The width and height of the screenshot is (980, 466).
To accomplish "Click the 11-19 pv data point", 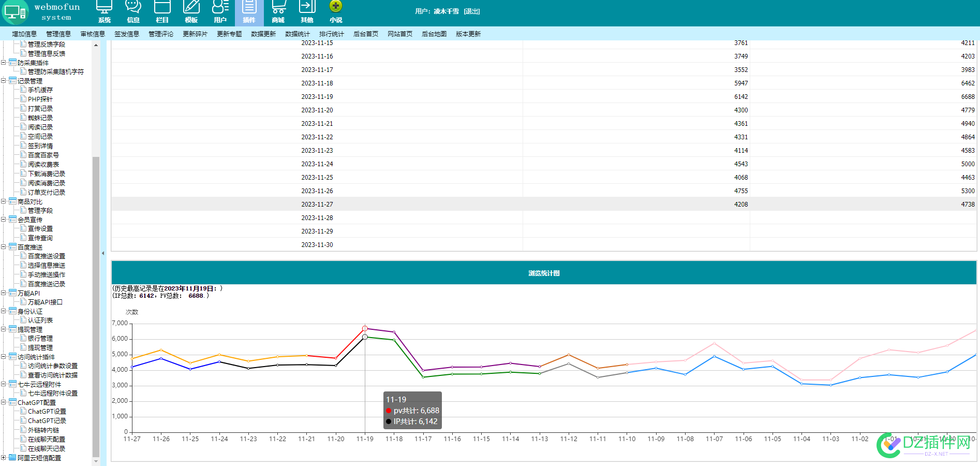I will tap(365, 328).
